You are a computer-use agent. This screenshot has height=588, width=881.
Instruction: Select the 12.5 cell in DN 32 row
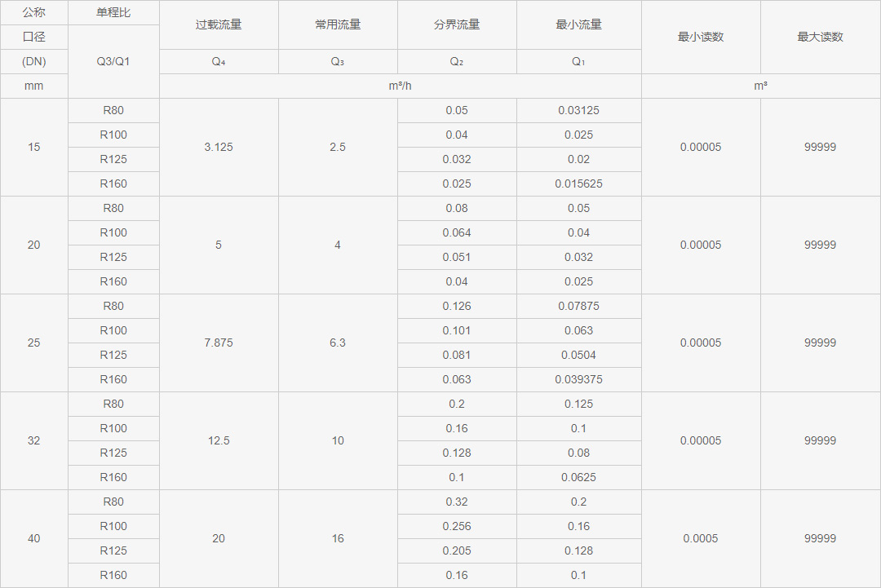219,440
